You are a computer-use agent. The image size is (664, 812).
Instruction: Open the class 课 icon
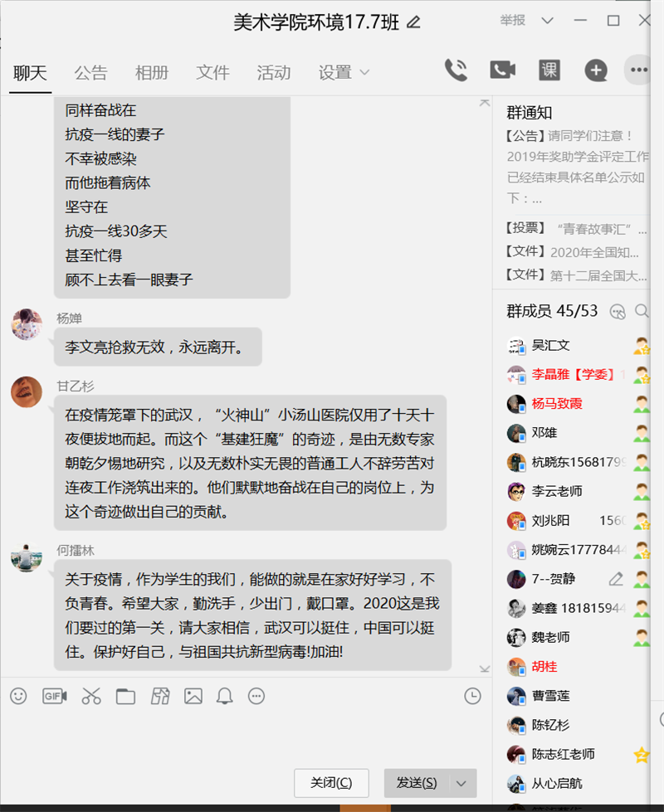549,70
